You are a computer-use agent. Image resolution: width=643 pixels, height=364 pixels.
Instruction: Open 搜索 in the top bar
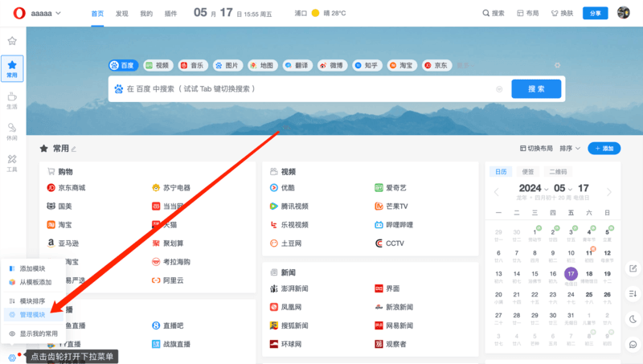494,13
